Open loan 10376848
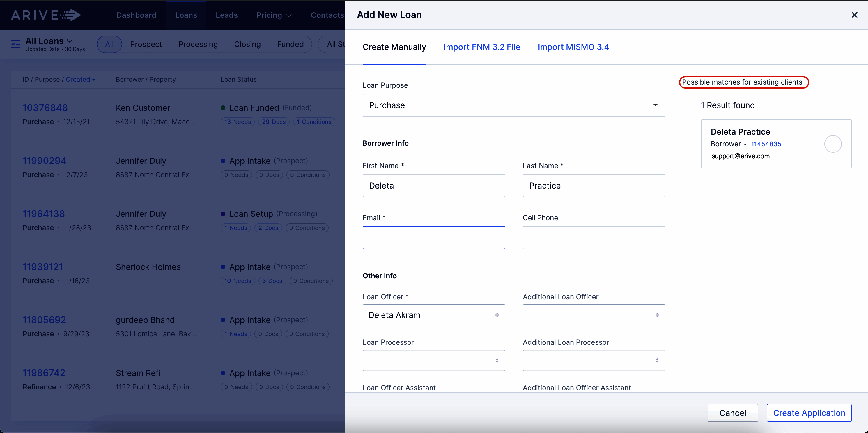Image resolution: width=868 pixels, height=433 pixels. pos(45,108)
